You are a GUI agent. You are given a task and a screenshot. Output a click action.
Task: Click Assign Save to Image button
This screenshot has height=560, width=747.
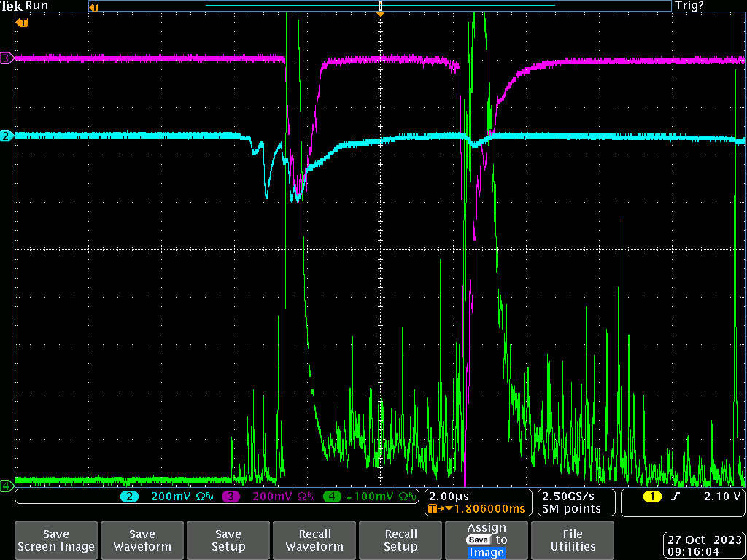487,540
